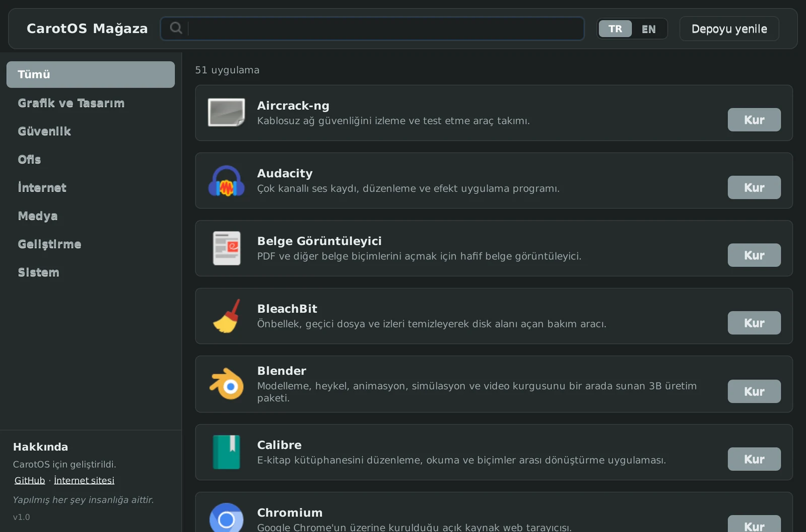Screen dimensions: 806x532
Task: Click the v1.0 version label
Action: coord(21,517)
